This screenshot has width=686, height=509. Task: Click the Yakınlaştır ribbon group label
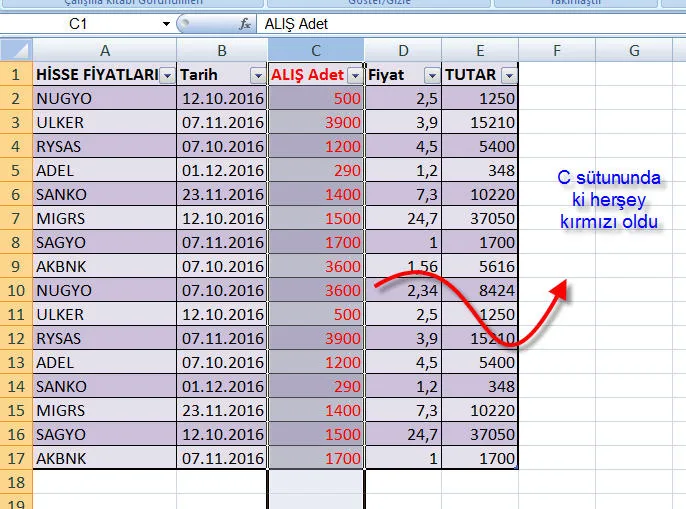pyautogui.click(x=588, y=4)
